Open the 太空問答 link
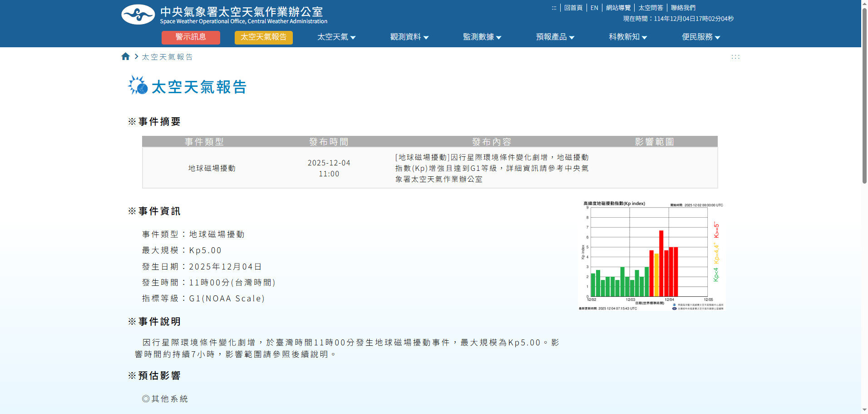This screenshot has height=414, width=868. click(651, 8)
